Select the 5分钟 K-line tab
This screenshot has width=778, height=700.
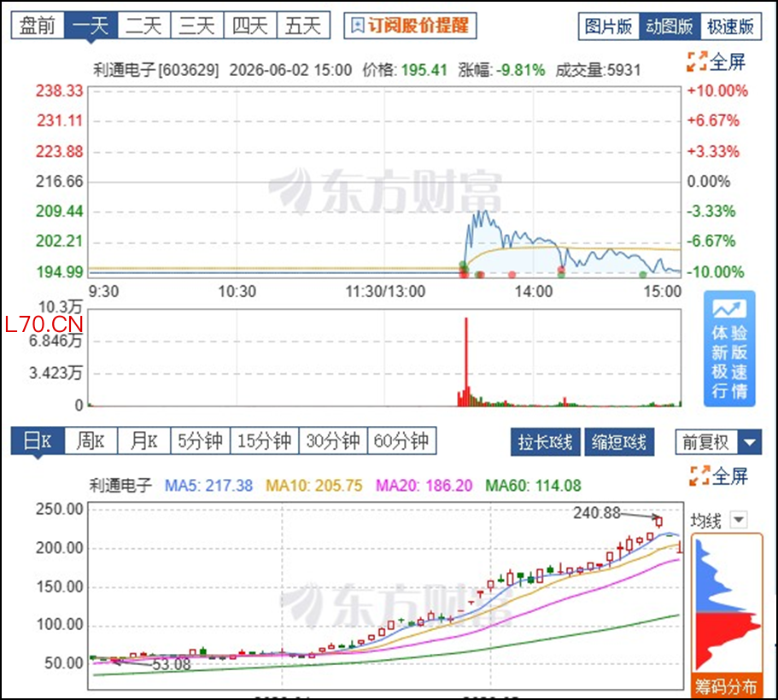tap(201, 440)
